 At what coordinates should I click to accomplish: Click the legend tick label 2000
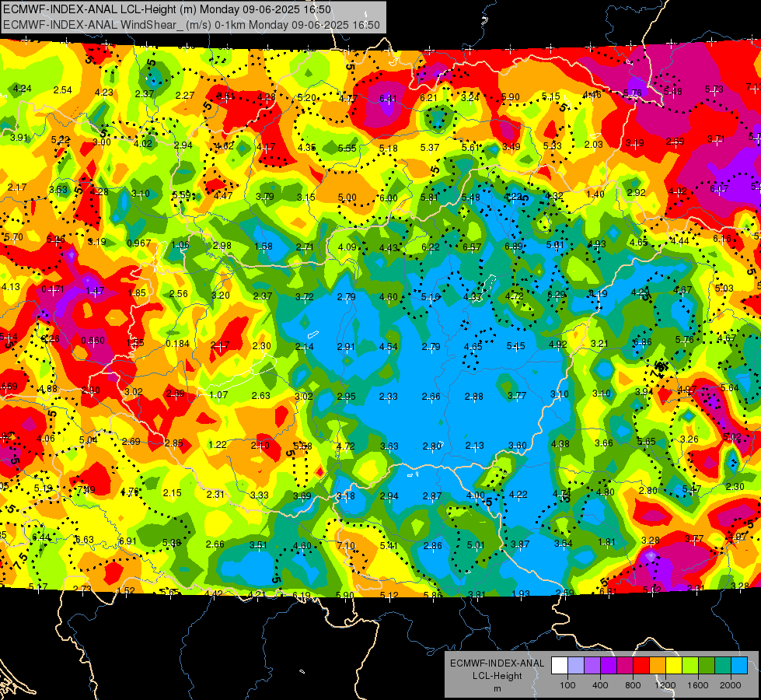pyautogui.click(x=730, y=685)
